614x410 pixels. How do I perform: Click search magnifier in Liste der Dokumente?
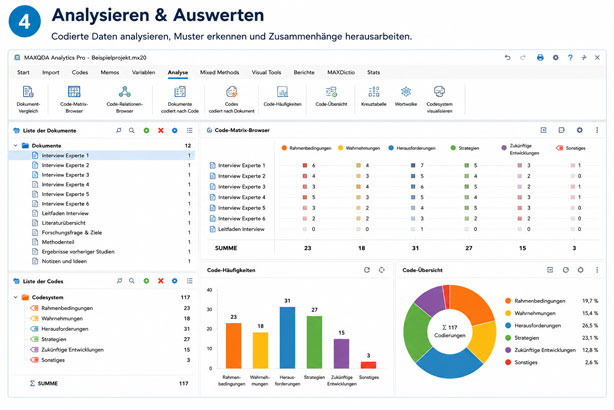[132, 130]
